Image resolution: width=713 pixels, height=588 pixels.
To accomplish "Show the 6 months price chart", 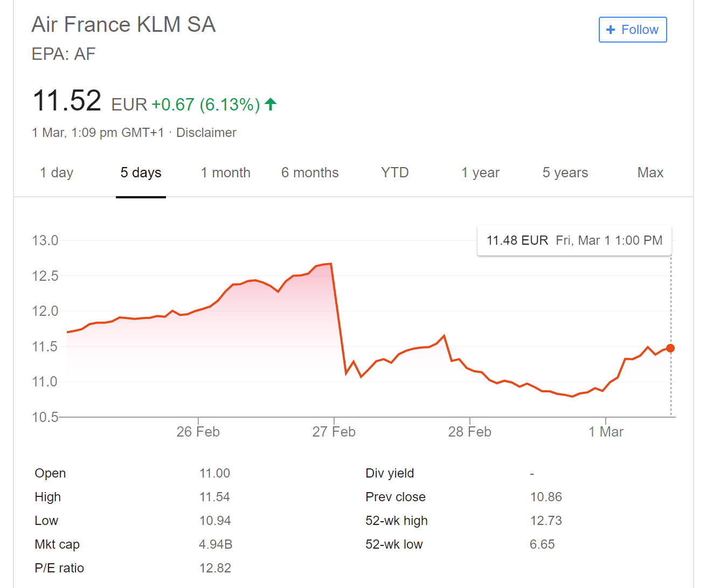I will click(310, 172).
